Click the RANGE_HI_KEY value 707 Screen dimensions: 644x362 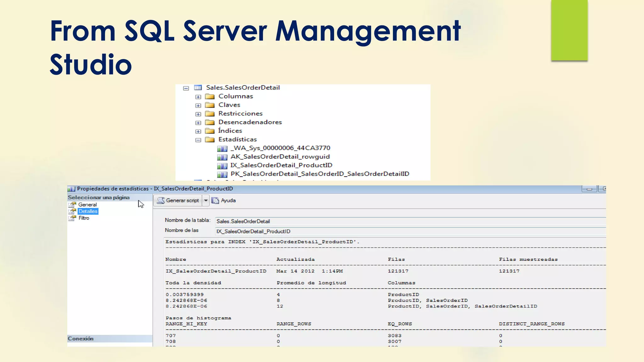point(170,336)
